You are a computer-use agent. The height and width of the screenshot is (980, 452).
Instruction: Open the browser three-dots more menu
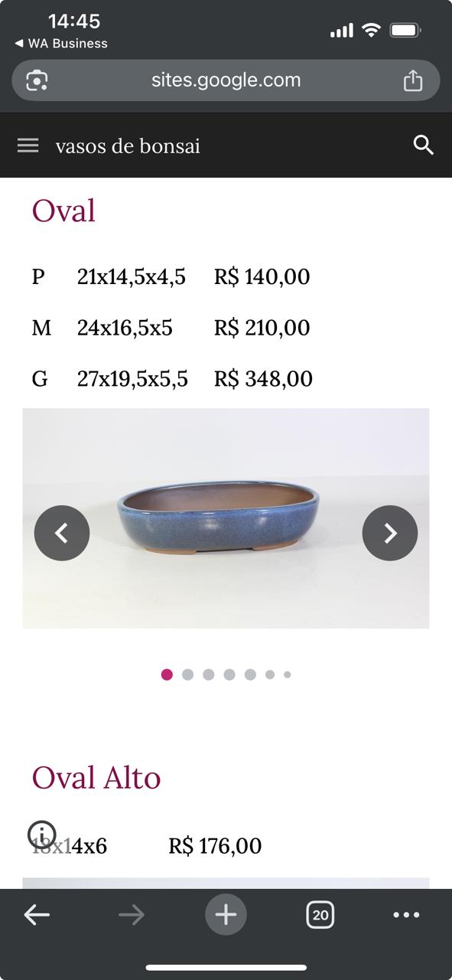tap(406, 914)
